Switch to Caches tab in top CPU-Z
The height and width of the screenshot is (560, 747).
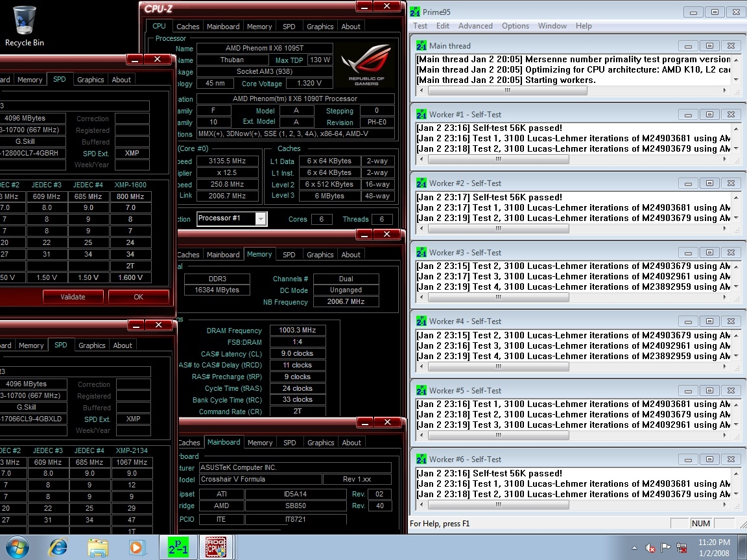point(187,27)
